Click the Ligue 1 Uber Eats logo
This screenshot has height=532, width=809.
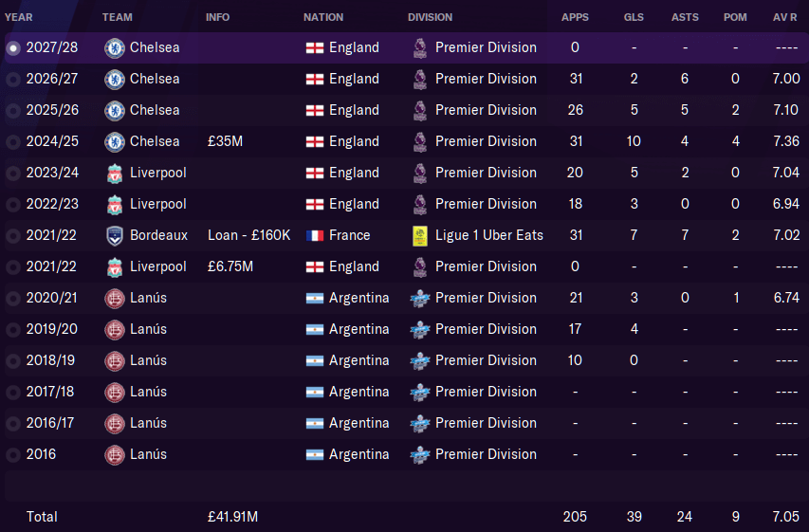click(x=420, y=236)
